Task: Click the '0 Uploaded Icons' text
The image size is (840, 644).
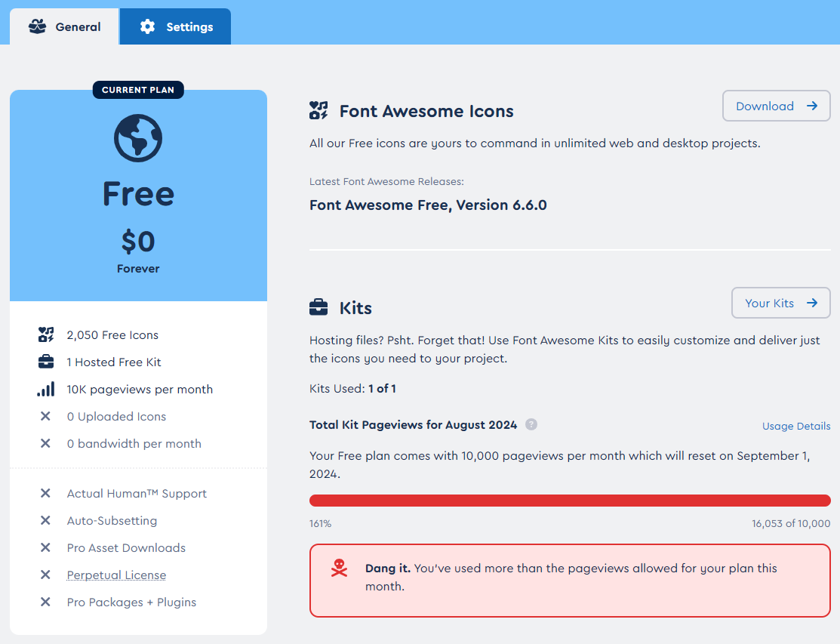Action: coord(116,416)
